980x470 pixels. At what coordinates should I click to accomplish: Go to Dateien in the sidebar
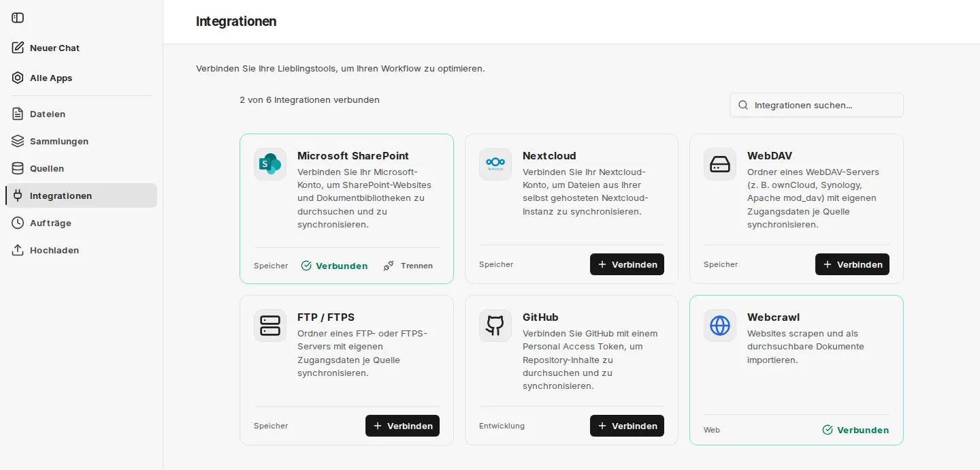(x=81, y=114)
